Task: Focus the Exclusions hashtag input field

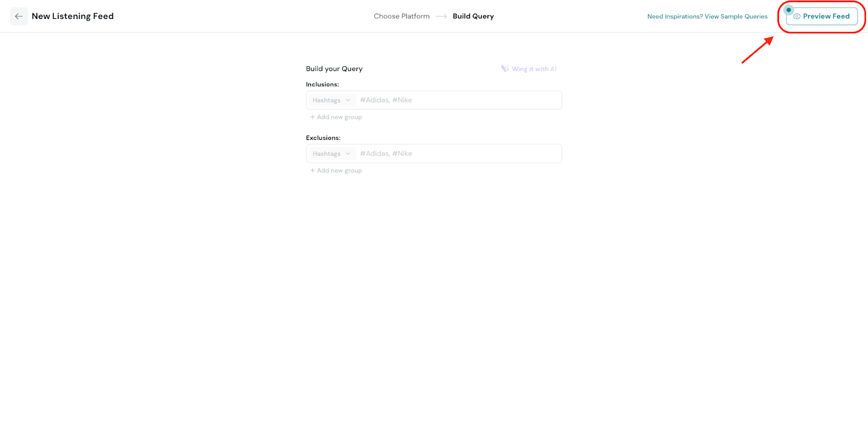Action: click(458, 154)
